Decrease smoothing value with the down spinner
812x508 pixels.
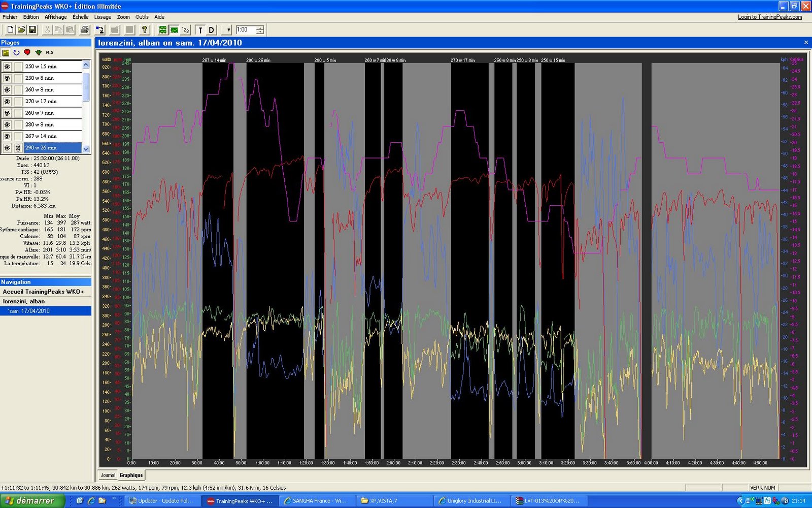(260, 32)
